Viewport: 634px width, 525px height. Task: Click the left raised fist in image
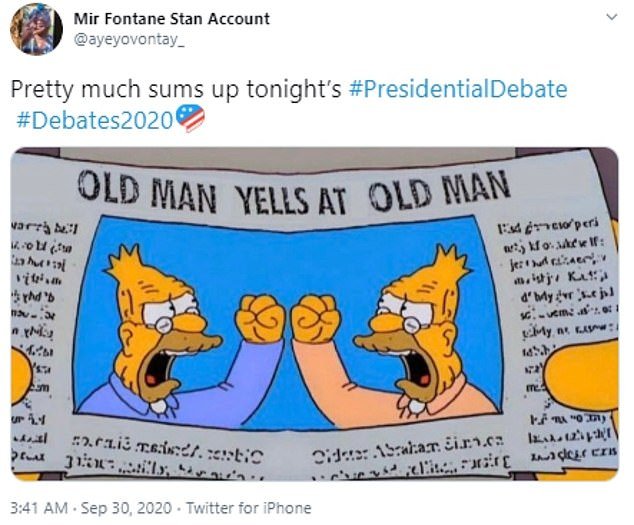[260, 318]
